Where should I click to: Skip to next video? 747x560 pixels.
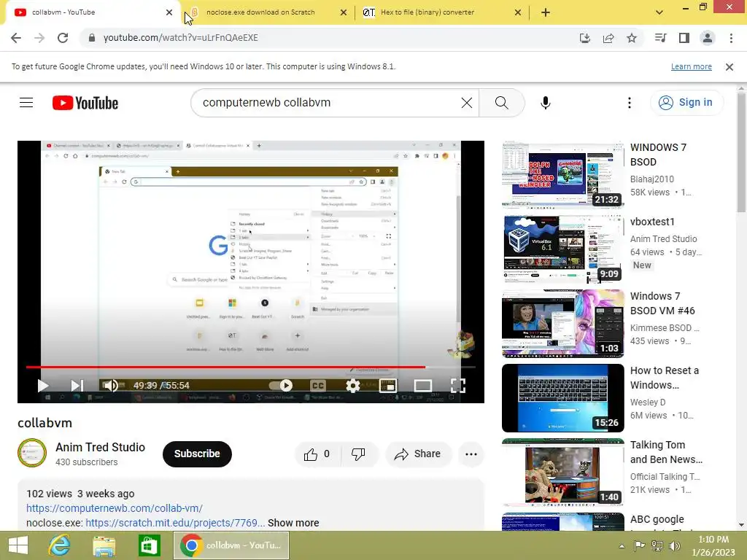click(77, 385)
